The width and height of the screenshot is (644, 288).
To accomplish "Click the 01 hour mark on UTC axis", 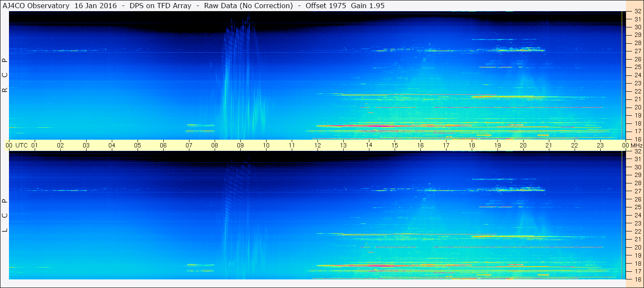I will tap(35, 145).
